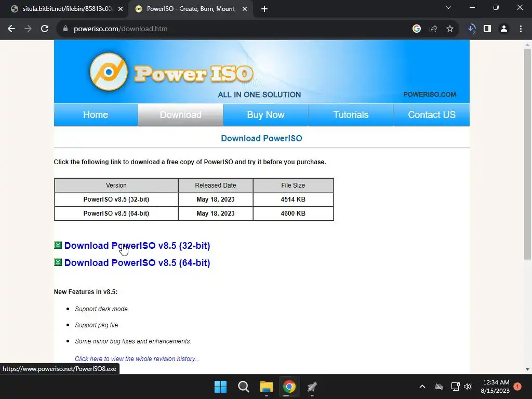Click the Download PowerISO page heading
532x399 pixels.
click(x=262, y=138)
